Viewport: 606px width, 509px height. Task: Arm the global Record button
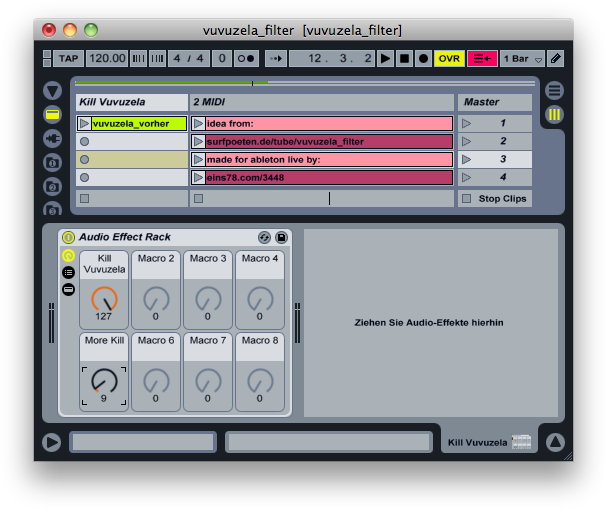[423, 59]
